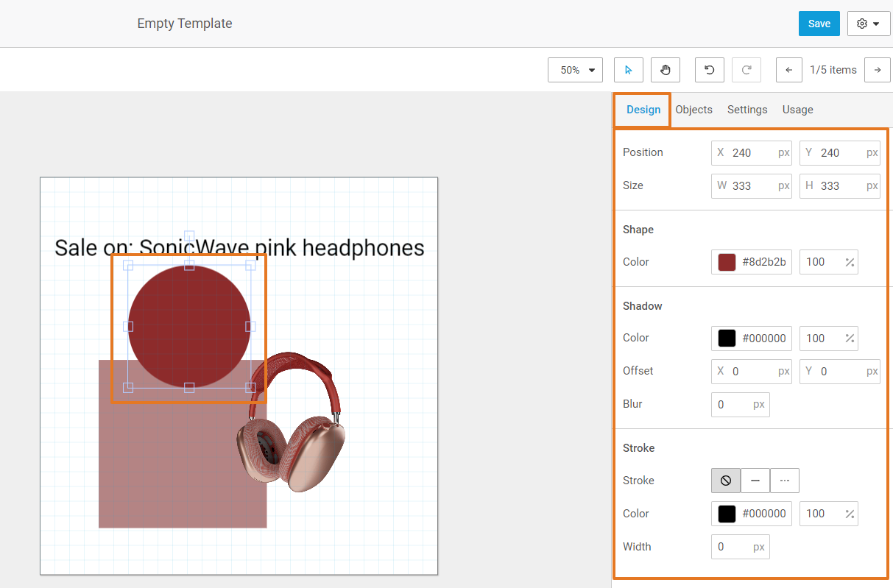Viewport: 893px width, 588px height.
Task: Open the gear settings dropdown menu
Action: click(x=869, y=24)
